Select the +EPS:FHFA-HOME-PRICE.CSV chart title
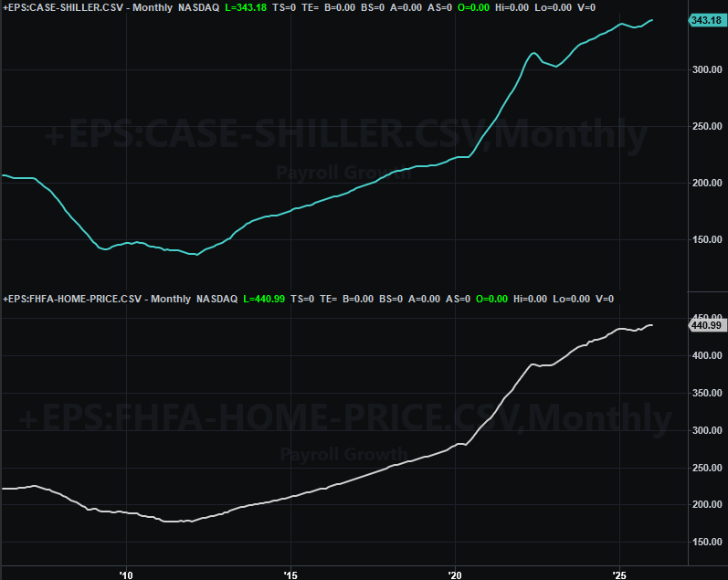Screen dimensions: 728x580 pyautogui.click(x=75, y=299)
